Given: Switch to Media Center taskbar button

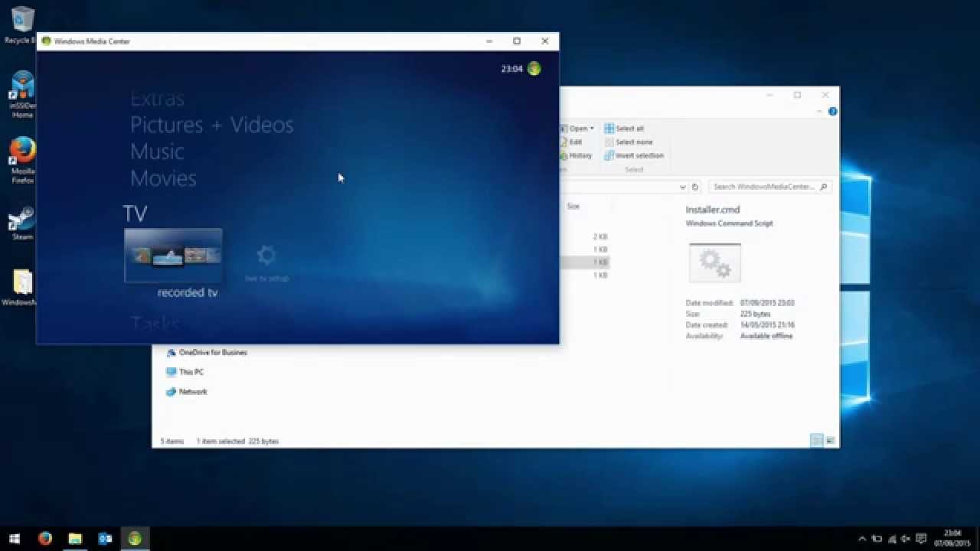Looking at the screenshot, I should tap(135, 539).
